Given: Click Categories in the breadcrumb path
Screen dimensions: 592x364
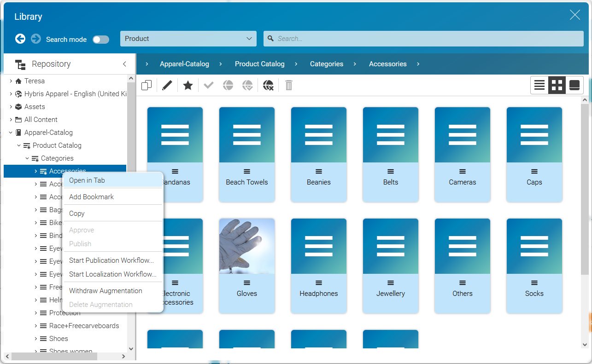Looking at the screenshot, I should coord(326,64).
